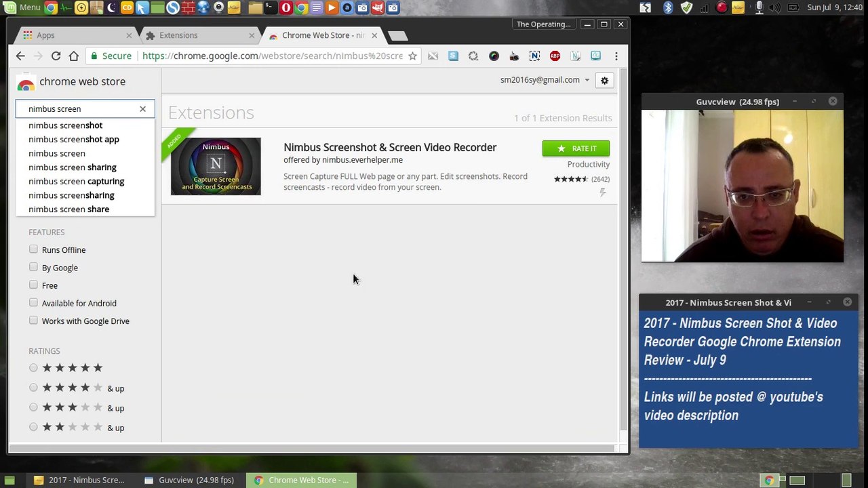
Task: Open the 2017 - Nimbus Scre... taskbar item
Action: (80, 480)
